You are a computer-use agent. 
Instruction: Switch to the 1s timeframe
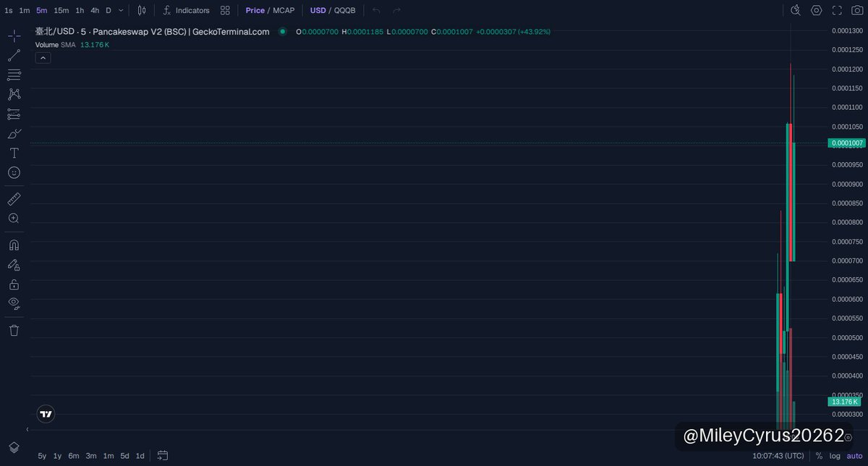coord(9,10)
